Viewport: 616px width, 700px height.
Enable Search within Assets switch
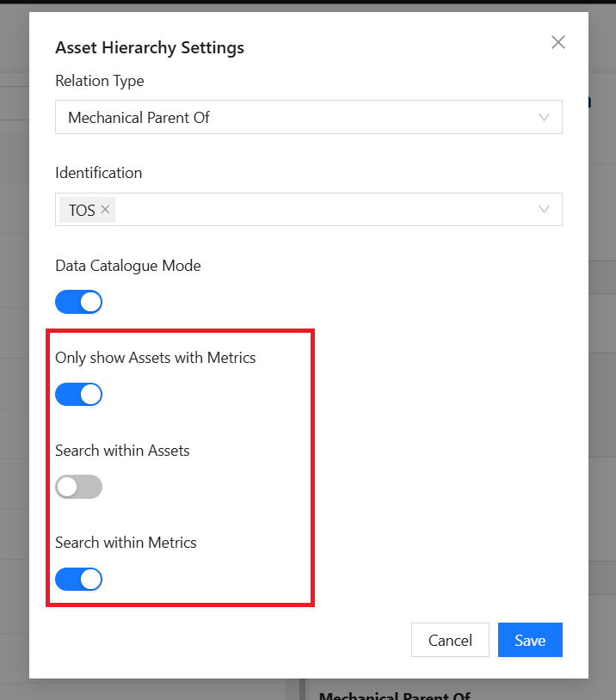point(78,487)
